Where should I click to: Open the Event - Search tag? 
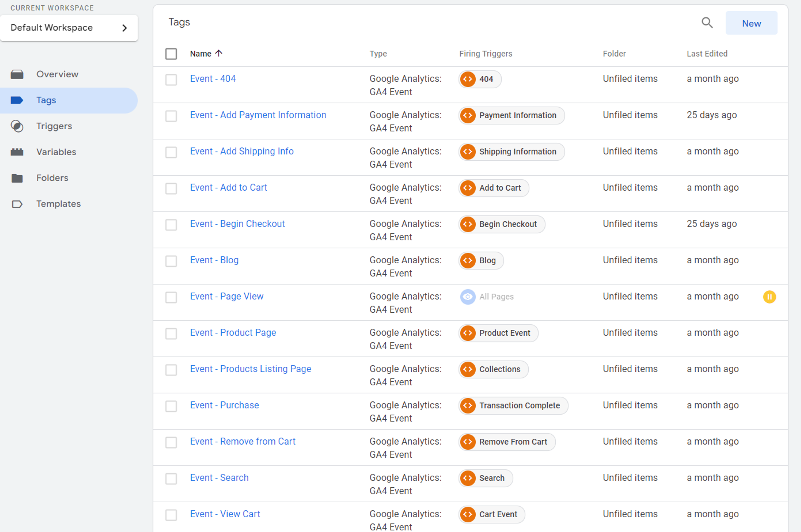coord(219,478)
